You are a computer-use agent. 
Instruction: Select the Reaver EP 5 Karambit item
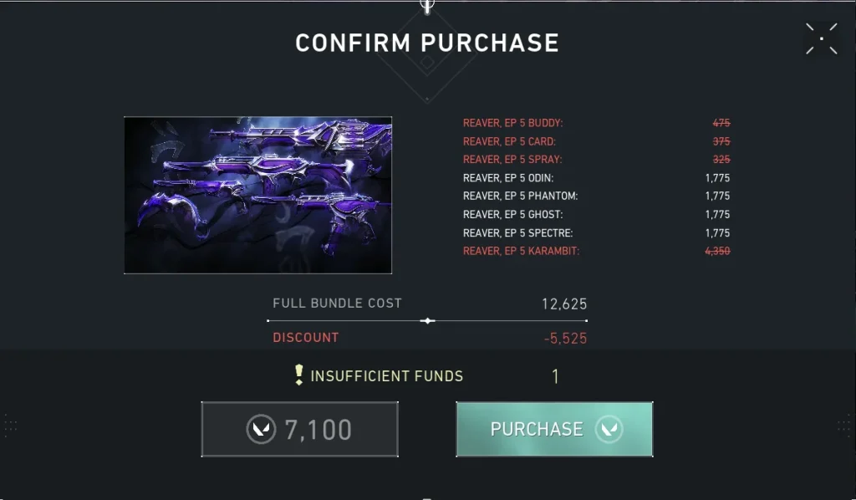pyautogui.click(x=520, y=251)
